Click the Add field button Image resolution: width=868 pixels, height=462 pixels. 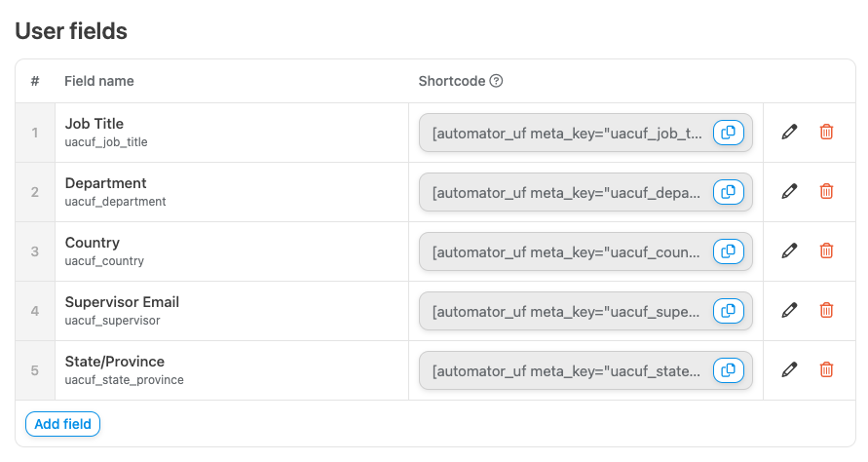pyautogui.click(x=62, y=424)
